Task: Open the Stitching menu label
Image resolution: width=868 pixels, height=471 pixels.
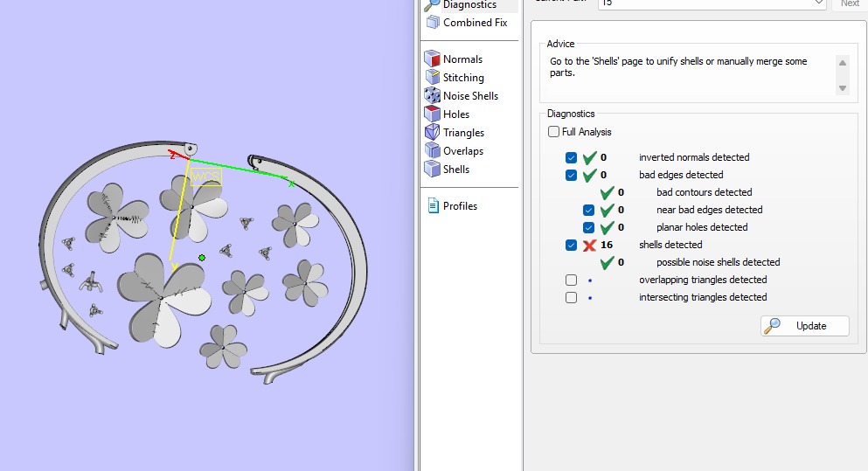Action: pos(463,78)
